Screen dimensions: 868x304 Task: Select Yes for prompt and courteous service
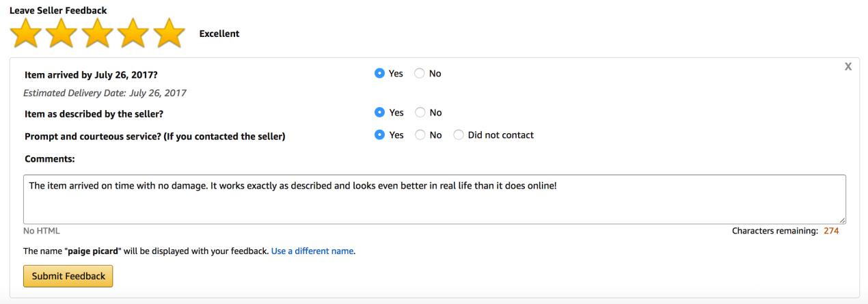tap(379, 135)
